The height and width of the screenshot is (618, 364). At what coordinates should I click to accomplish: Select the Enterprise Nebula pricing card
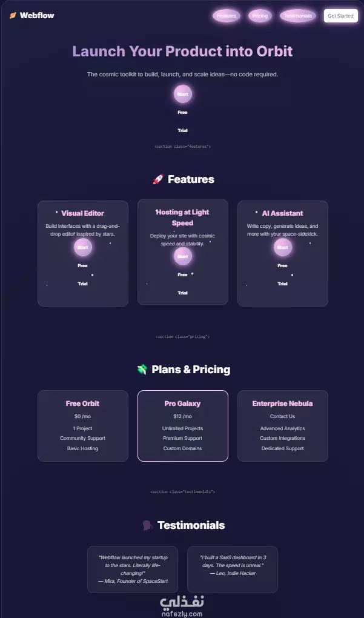click(282, 426)
